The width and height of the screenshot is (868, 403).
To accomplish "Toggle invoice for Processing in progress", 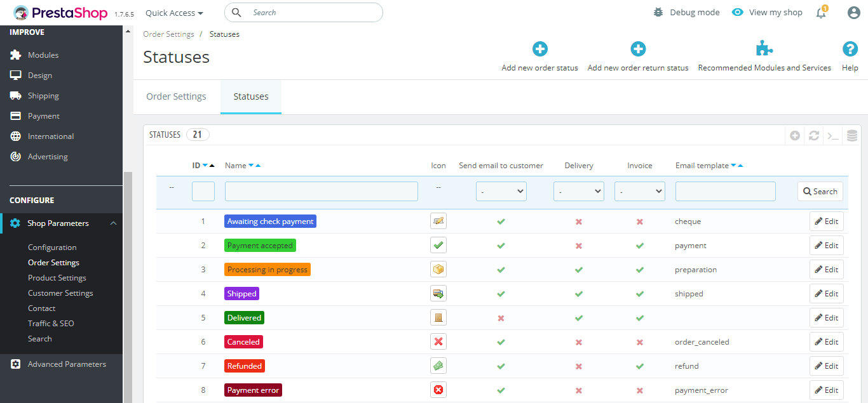I will click(639, 270).
